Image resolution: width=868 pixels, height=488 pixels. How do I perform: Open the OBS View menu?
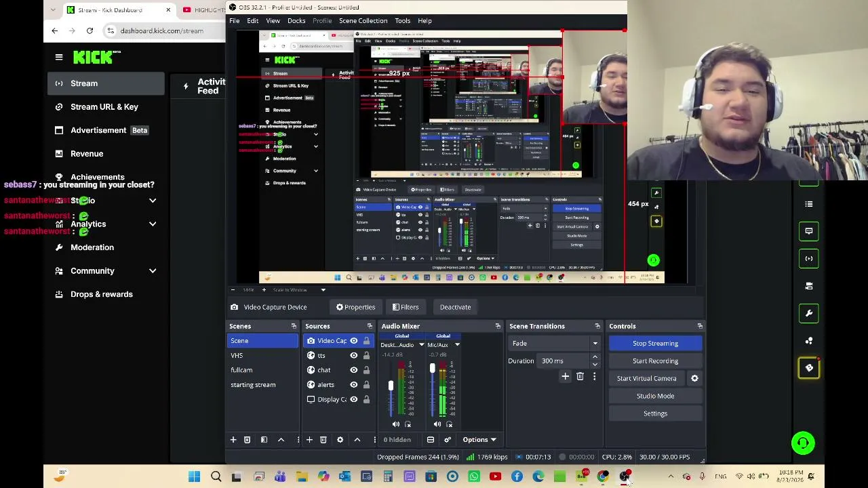pyautogui.click(x=273, y=21)
